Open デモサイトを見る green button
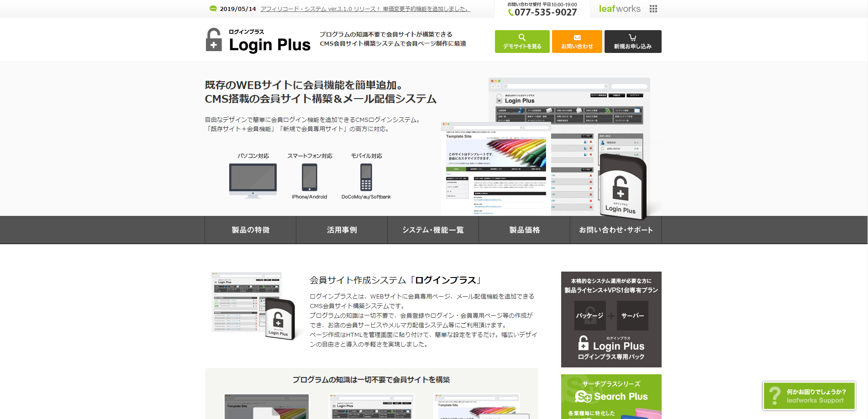 (522, 42)
